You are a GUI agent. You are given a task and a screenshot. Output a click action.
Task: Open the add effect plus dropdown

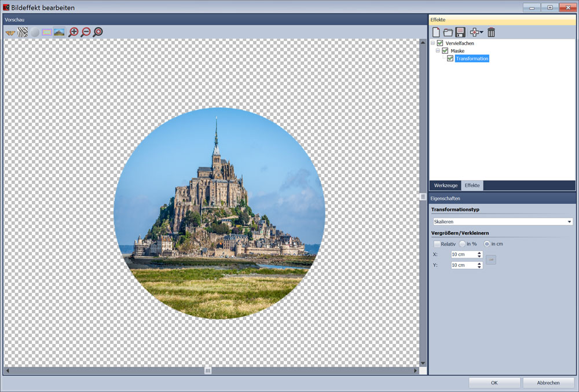tap(477, 32)
